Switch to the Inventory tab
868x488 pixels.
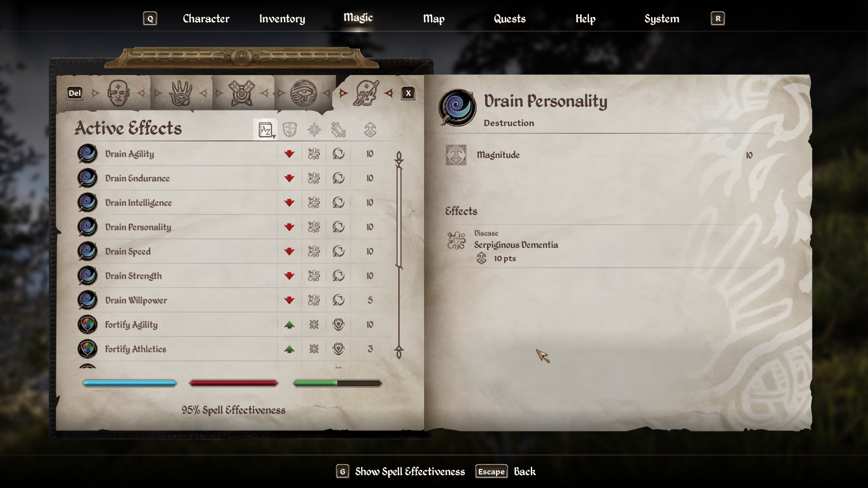click(282, 19)
